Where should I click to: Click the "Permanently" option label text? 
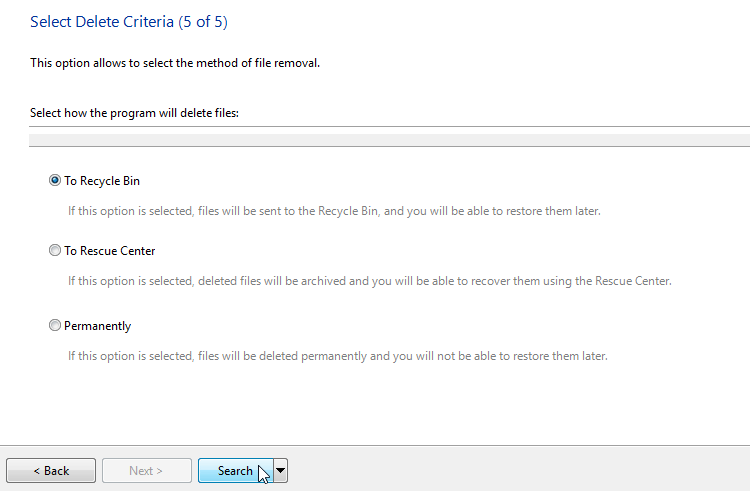[98, 326]
